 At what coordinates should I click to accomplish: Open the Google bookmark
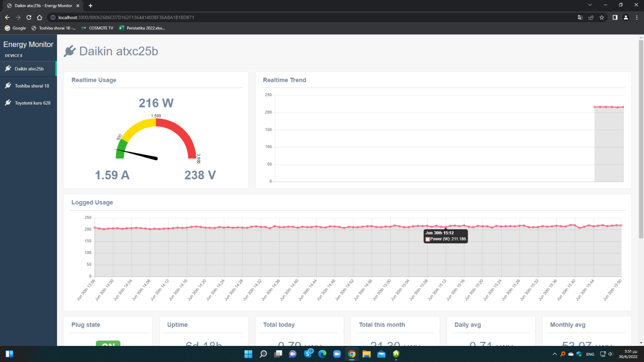pyautogui.click(x=15, y=28)
